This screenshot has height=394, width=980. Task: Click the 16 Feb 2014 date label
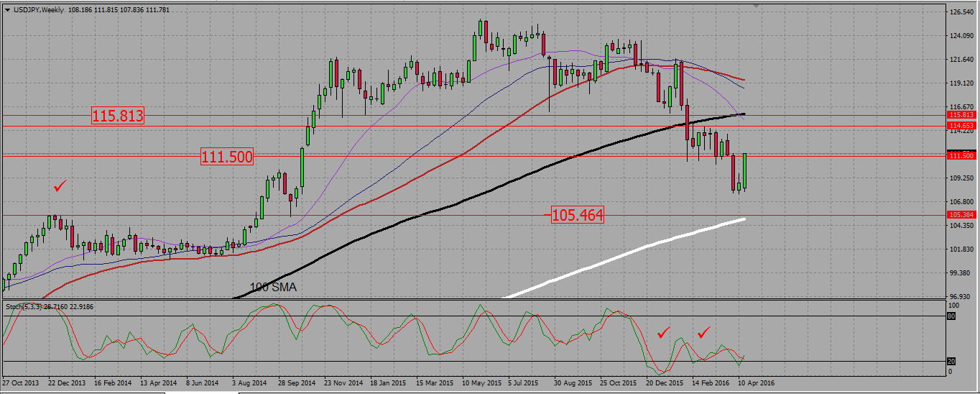pyautogui.click(x=113, y=383)
